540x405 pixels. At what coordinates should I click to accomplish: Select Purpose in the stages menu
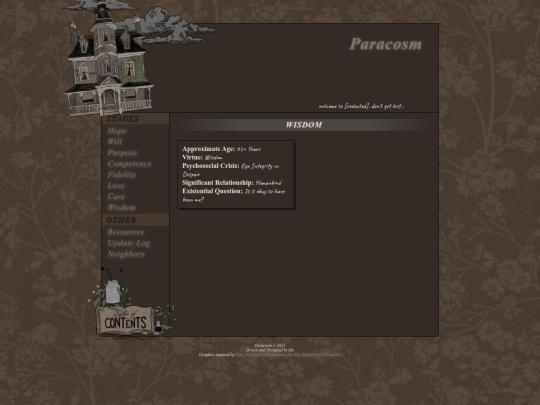tap(122, 153)
